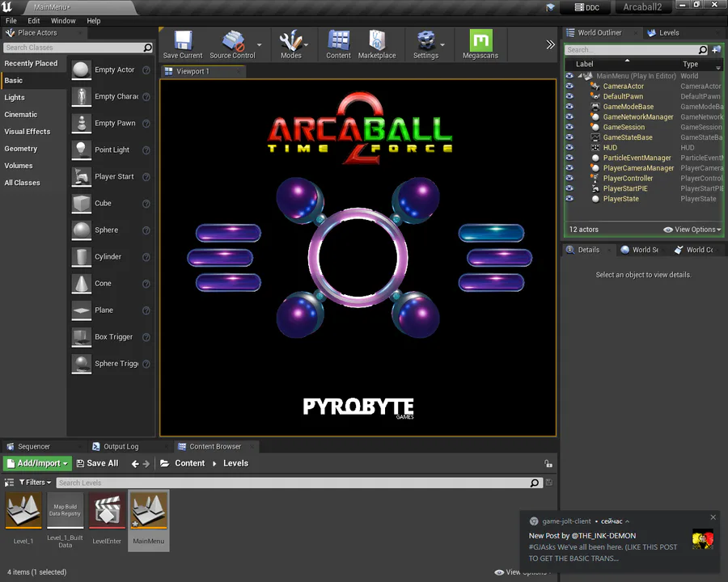Image resolution: width=728 pixels, height=582 pixels.
Task: Select the Sphere Trigger icon
Action: pyautogui.click(x=81, y=364)
